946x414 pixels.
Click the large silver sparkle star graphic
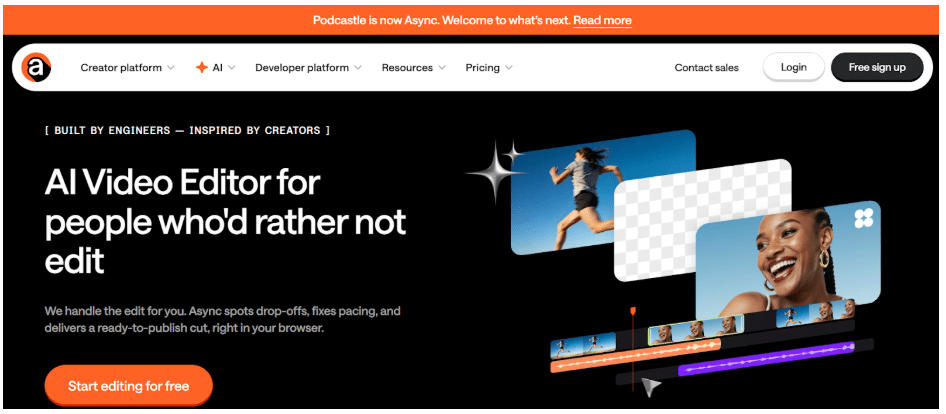tap(497, 173)
